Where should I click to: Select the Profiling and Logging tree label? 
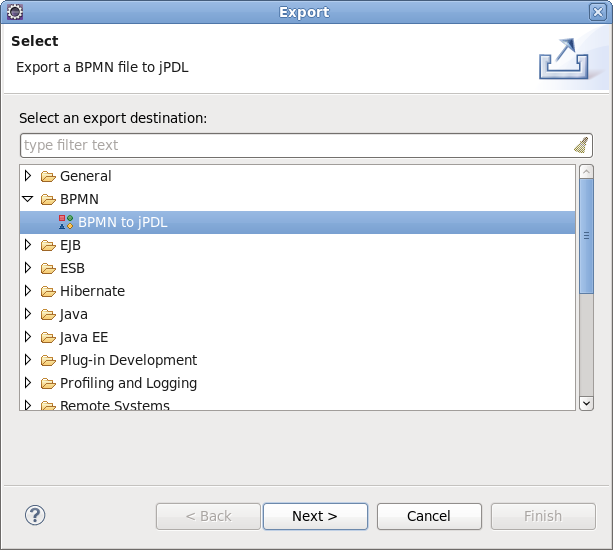tap(129, 383)
